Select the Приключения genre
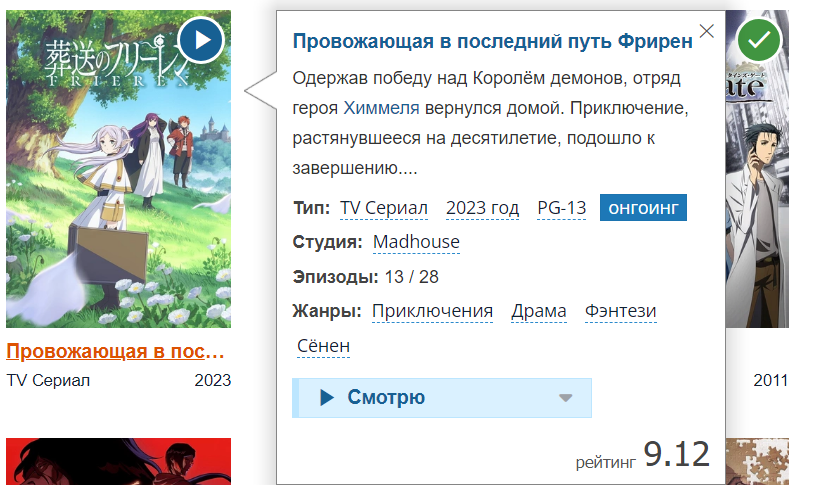 click(432, 311)
